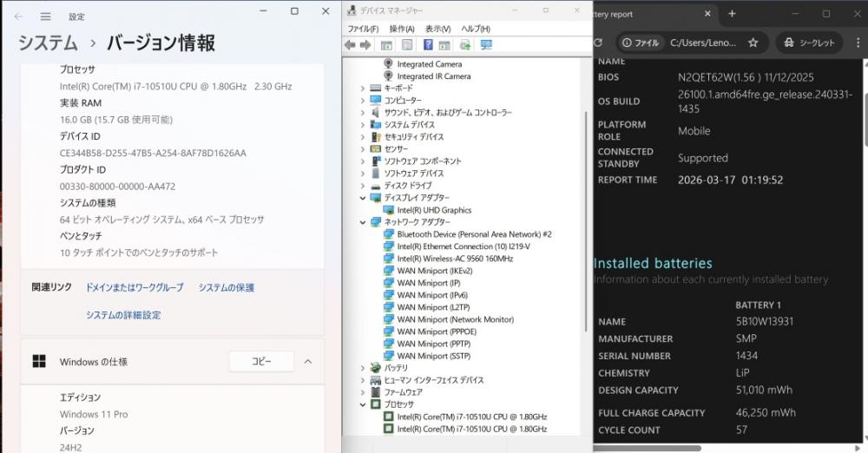Select Integrated IR Camera device

point(433,76)
